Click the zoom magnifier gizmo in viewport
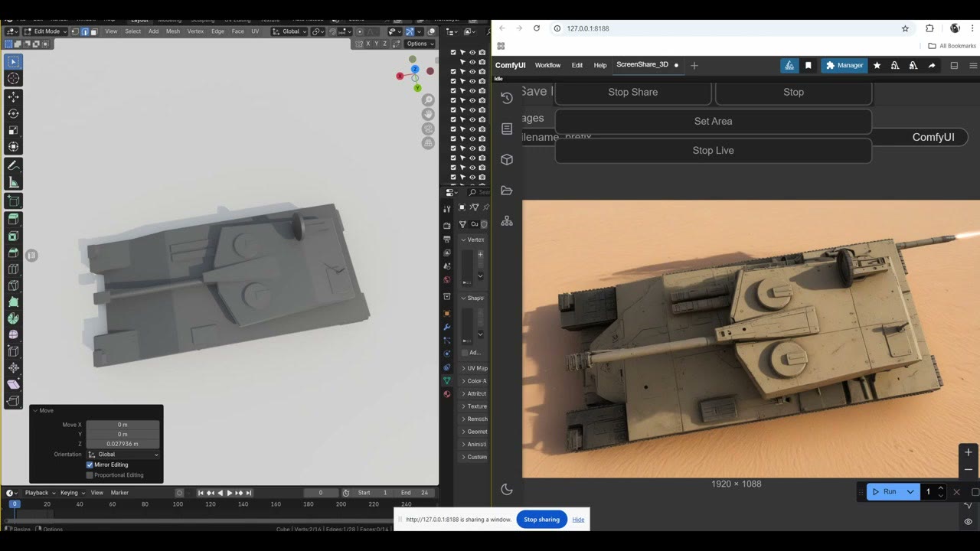The height and width of the screenshot is (551, 980). (428, 100)
